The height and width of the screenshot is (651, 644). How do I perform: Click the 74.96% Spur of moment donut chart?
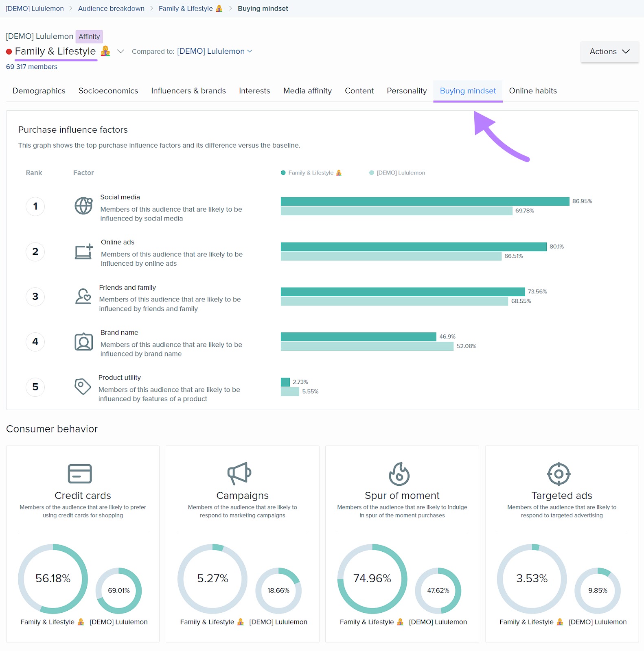372,579
